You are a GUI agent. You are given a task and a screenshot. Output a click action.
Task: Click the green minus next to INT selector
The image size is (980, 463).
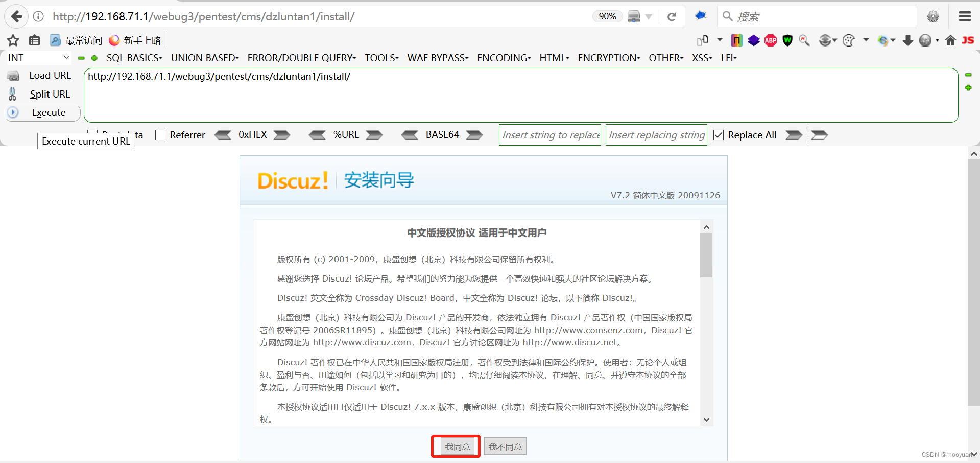81,58
